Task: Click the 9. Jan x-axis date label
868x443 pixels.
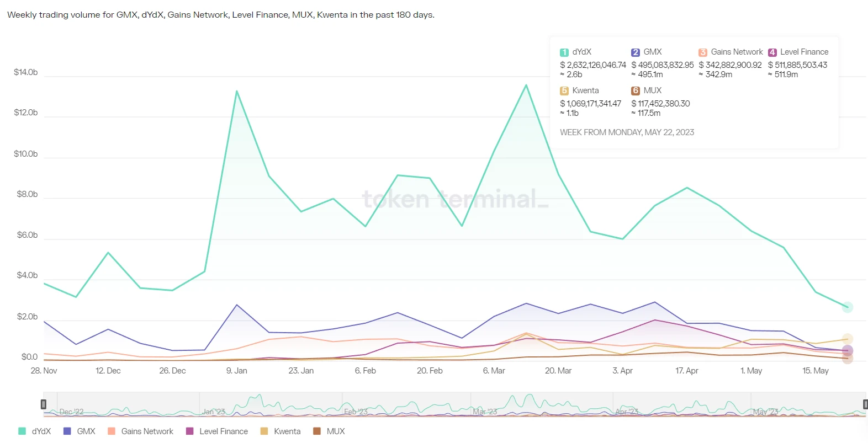Action: [x=237, y=371]
